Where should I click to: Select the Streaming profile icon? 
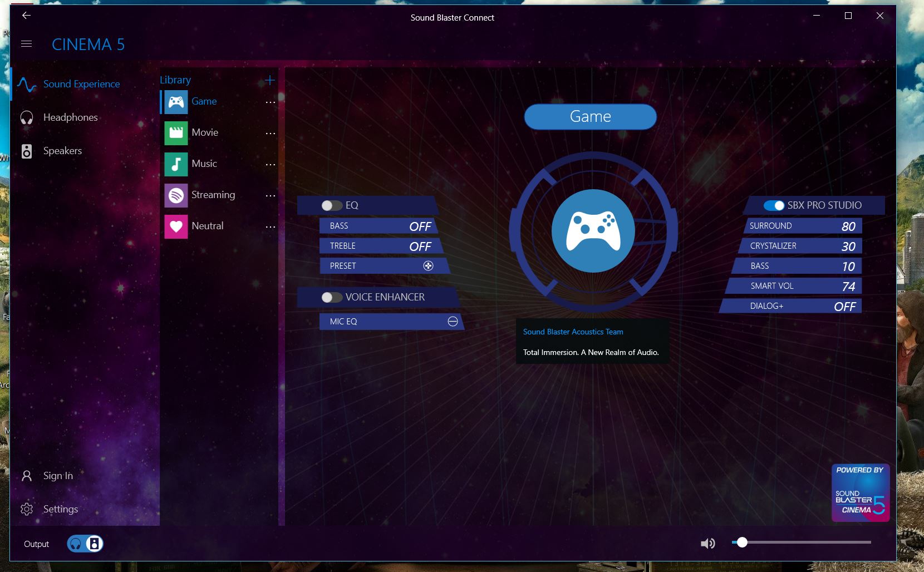coord(176,195)
